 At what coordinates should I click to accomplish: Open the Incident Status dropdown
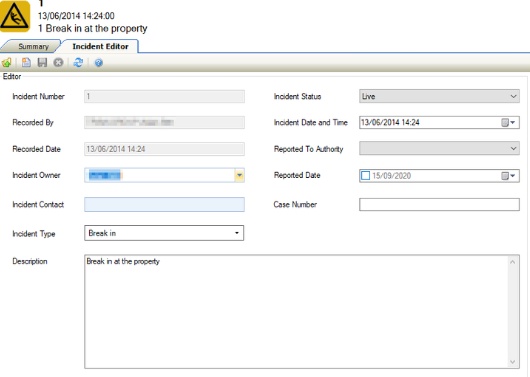439,96
